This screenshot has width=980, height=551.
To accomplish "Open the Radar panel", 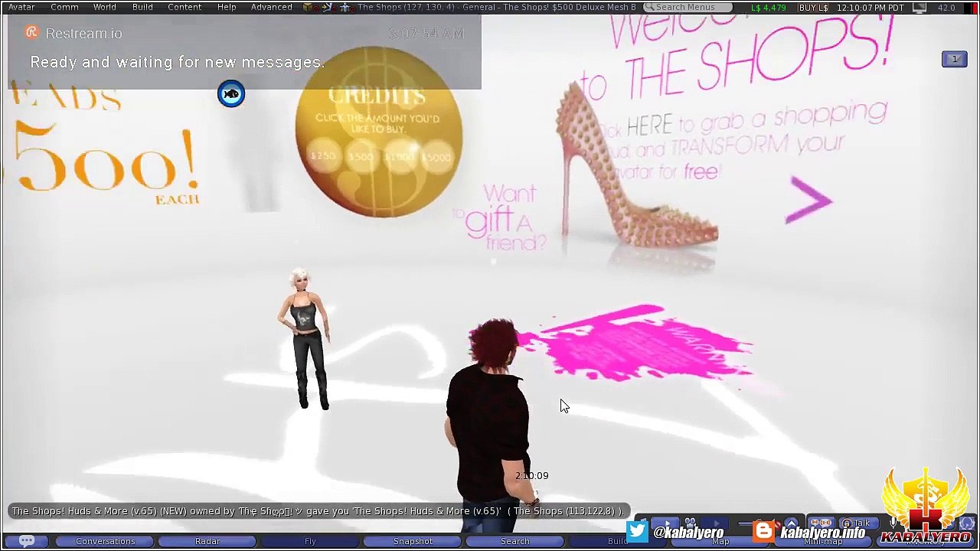I will pyautogui.click(x=207, y=541).
